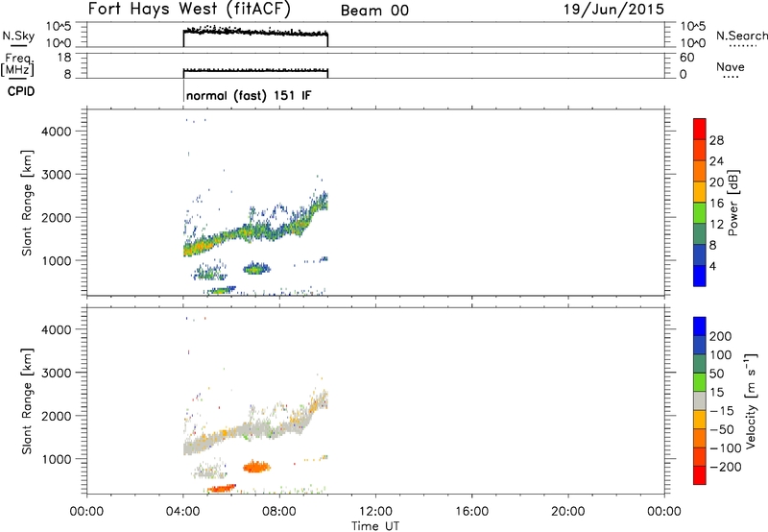Click the 'N.Search' legend label
Screen dimensions: 768x532
(x=741, y=36)
